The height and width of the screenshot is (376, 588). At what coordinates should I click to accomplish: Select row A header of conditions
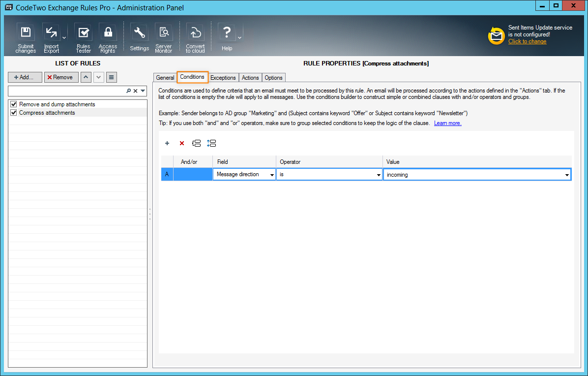pos(167,175)
